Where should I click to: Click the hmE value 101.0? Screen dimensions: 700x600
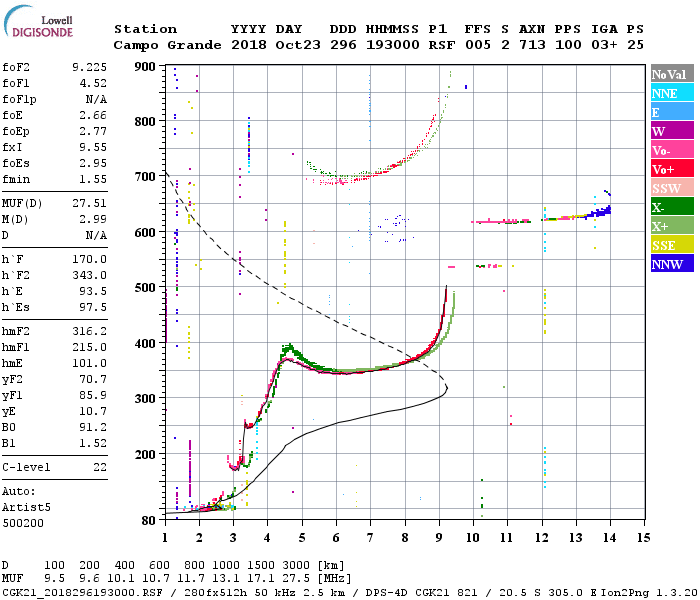[89, 363]
